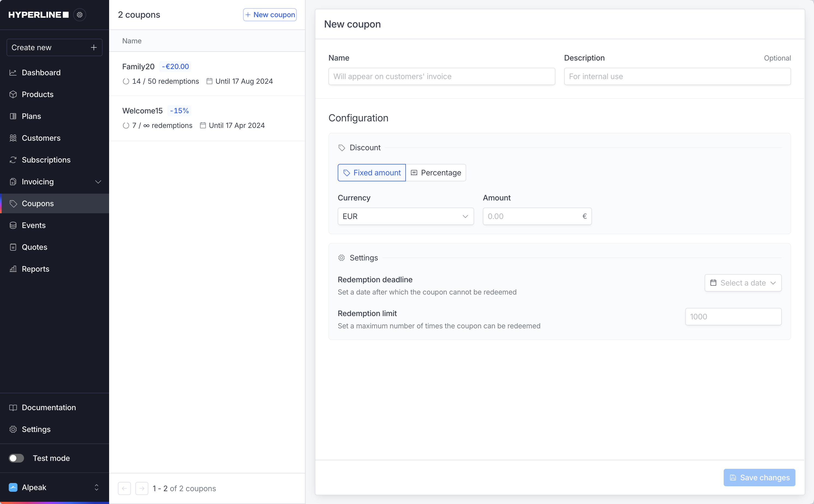Click the Quotes clipboard icon
Viewport: 814px width, 504px height.
coord(13,247)
